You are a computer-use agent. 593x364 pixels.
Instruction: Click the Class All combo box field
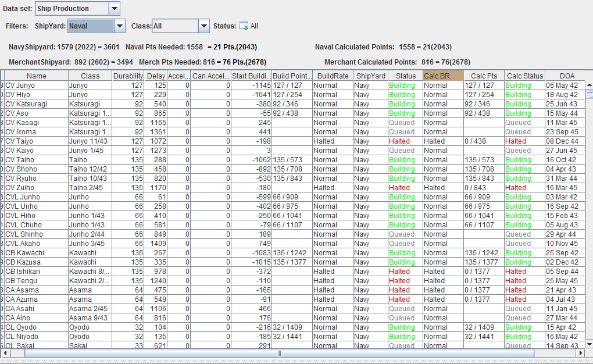pyautogui.click(x=175, y=26)
